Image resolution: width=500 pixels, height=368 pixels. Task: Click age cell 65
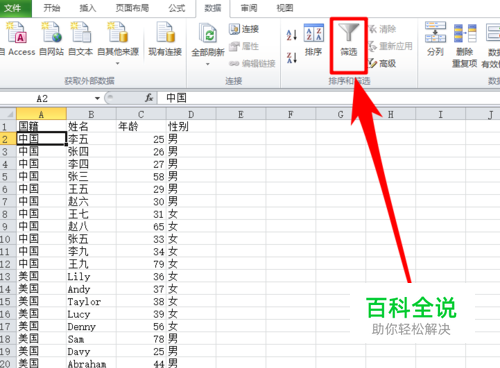141,226
